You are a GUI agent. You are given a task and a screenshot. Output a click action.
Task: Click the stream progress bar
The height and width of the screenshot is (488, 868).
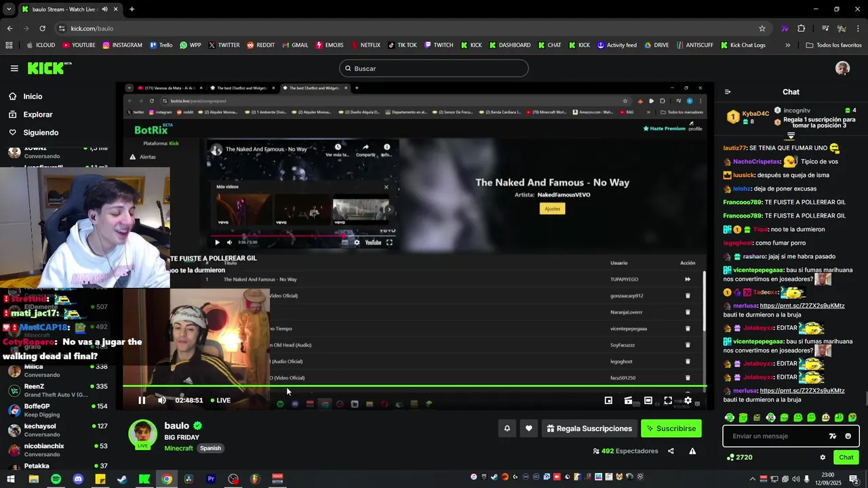click(414, 386)
